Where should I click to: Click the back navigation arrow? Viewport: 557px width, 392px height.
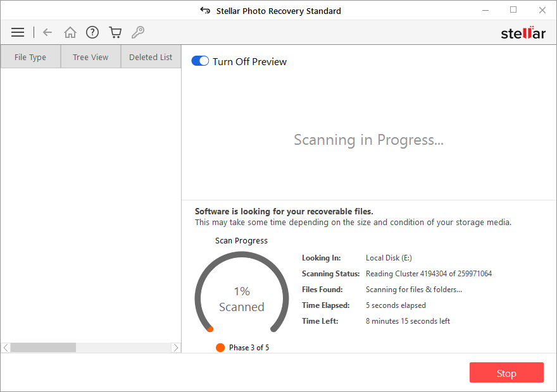(x=47, y=32)
